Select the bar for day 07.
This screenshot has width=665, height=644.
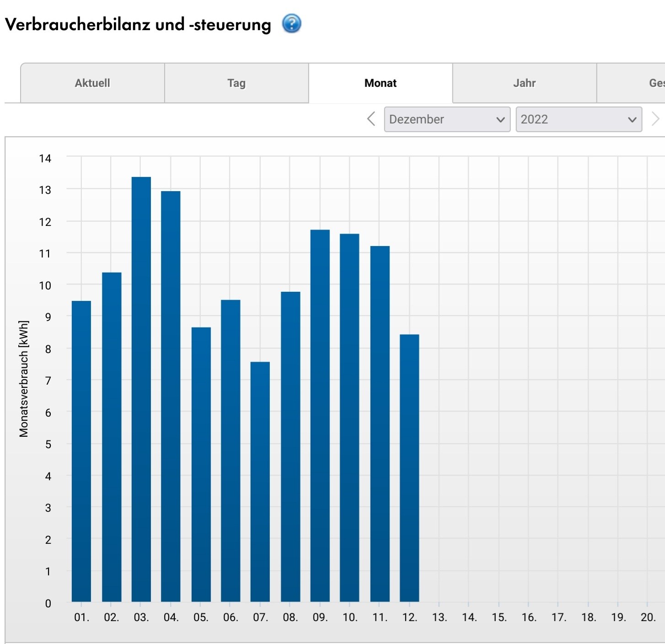click(260, 481)
